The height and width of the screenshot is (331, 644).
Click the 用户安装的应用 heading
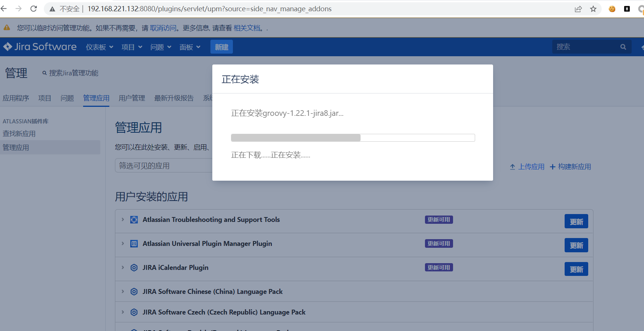tap(151, 197)
